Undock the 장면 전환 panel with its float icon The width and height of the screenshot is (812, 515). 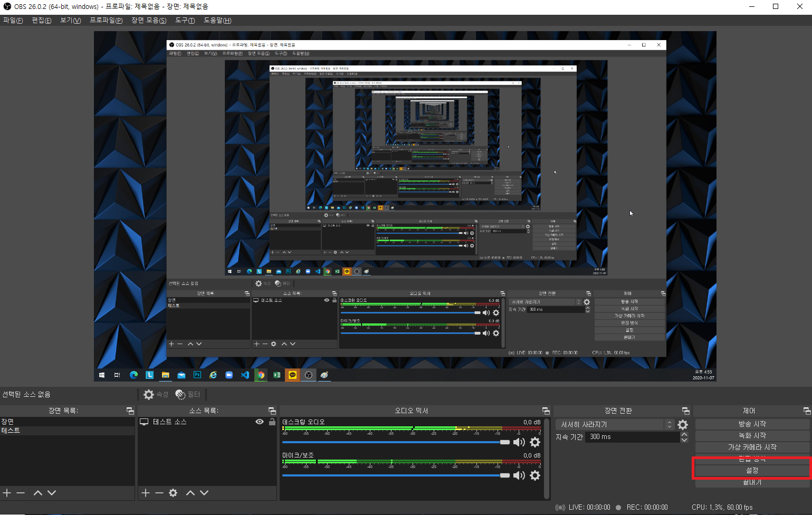685,411
